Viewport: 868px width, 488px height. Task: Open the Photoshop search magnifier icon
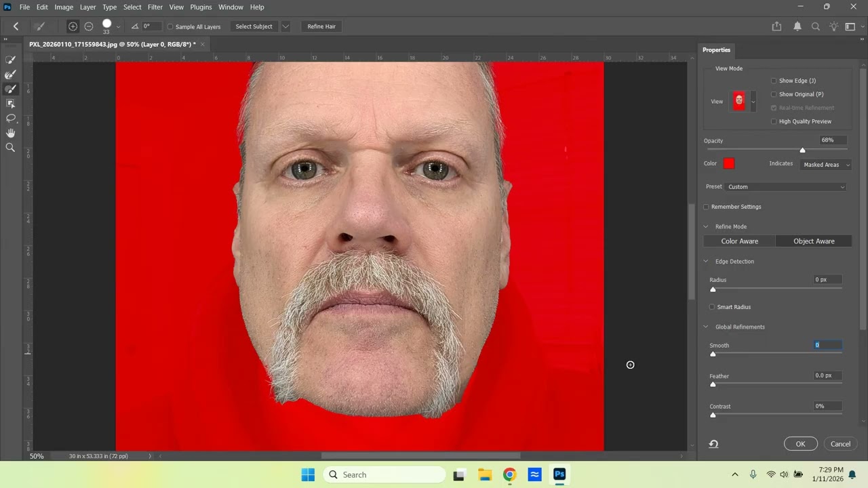[816, 26]
